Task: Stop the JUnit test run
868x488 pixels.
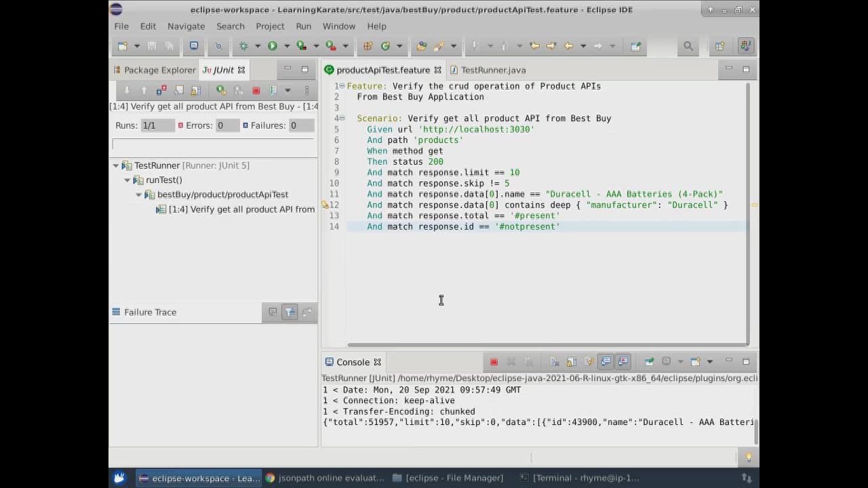Action: [256, 90]
